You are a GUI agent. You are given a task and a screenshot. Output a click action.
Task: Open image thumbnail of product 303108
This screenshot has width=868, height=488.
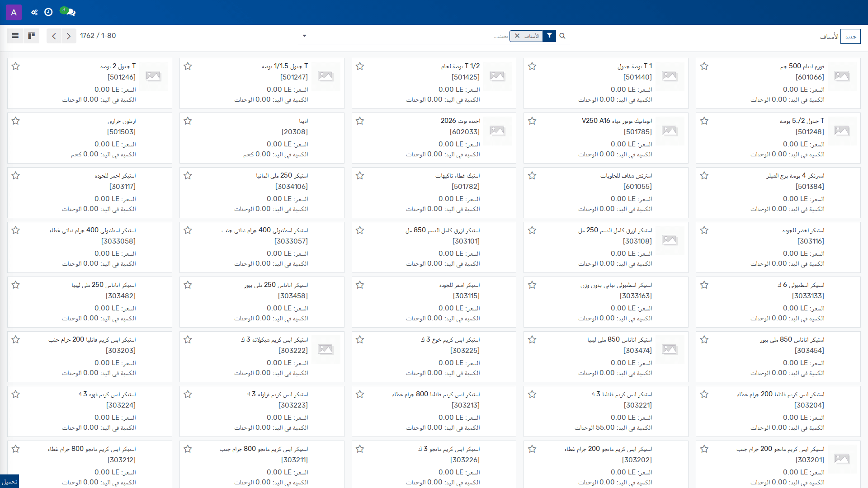click(x=670, y=240)
